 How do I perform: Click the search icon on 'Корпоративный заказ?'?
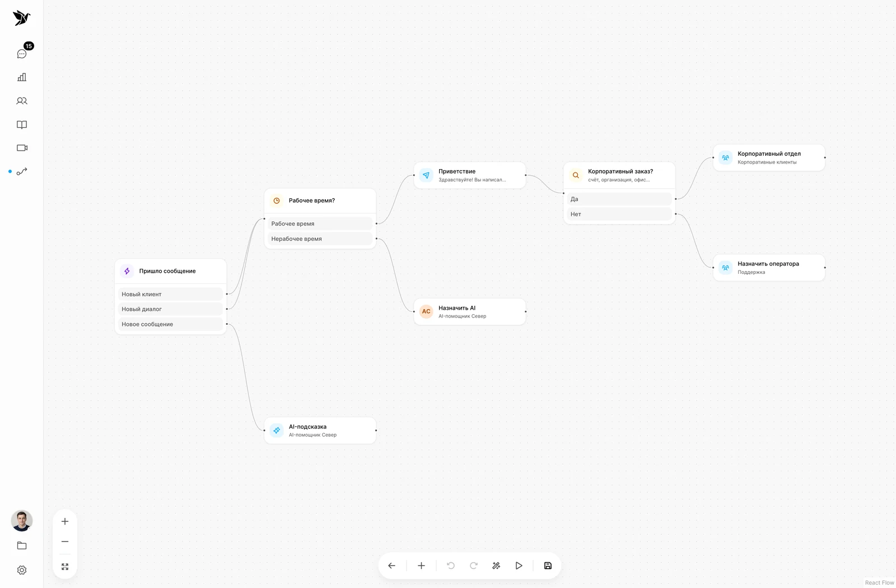(x=576, y=175)
